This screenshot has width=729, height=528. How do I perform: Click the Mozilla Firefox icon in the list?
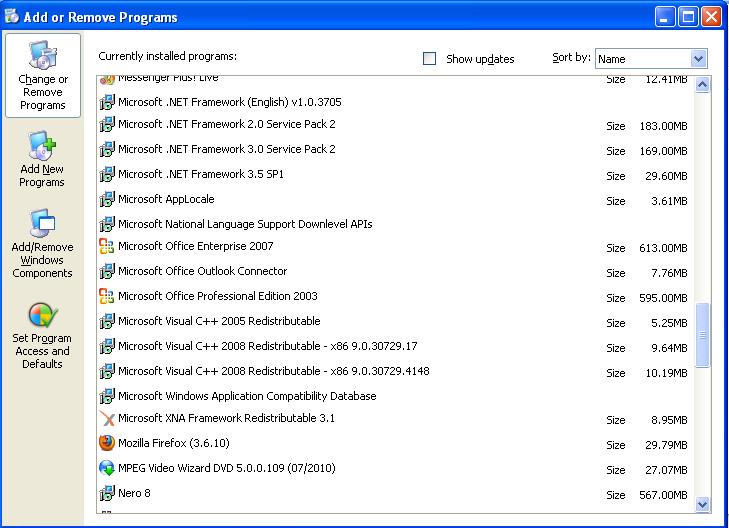coord(107,443)
